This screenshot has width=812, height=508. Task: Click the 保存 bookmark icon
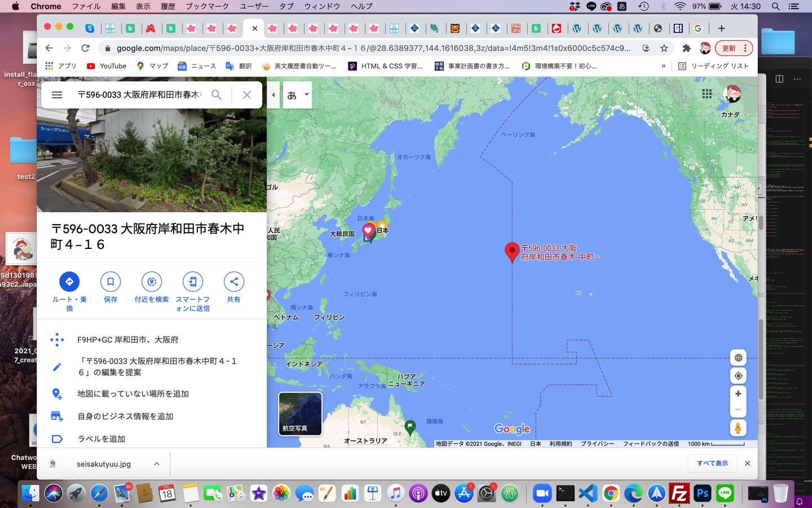(x=111, y=282)
